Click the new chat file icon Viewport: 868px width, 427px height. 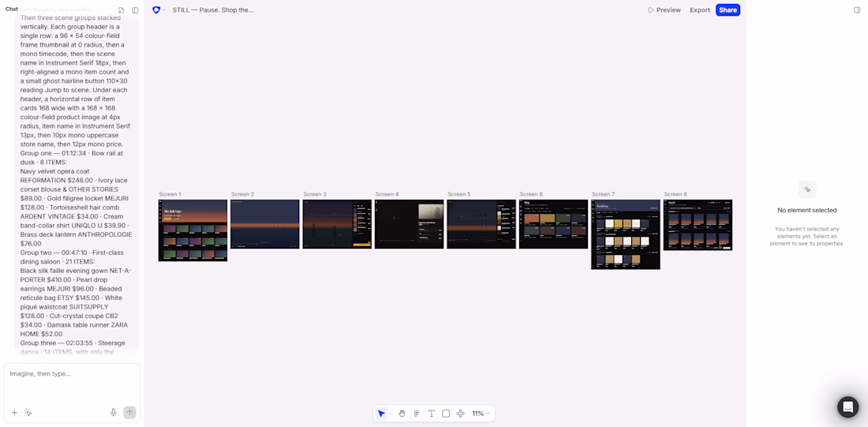click(122, 10)
